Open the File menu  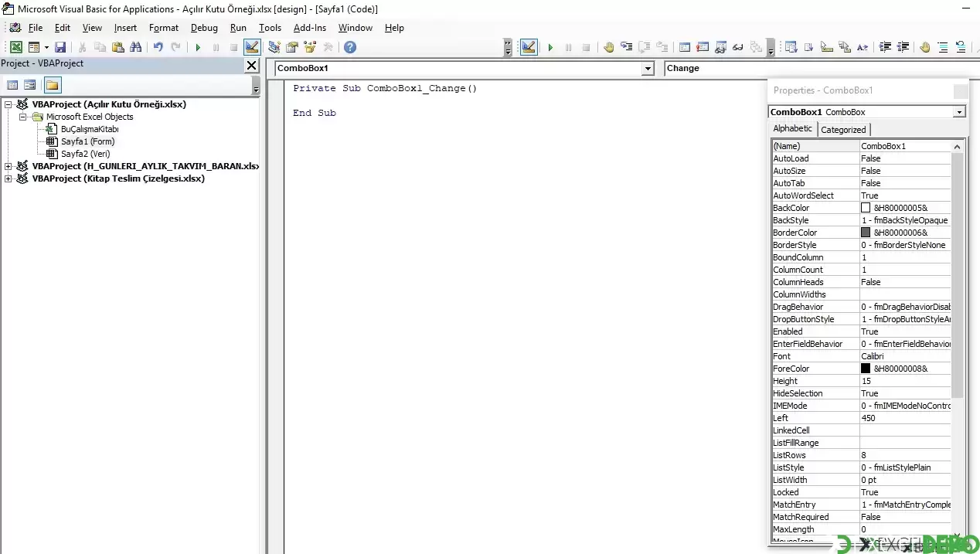[x=36, y=28]
